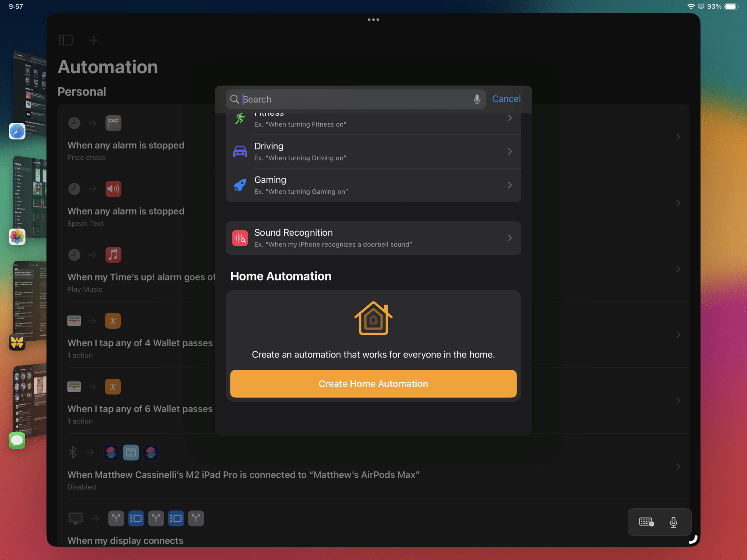Cancel the new automation search

[x=506, y=99]
